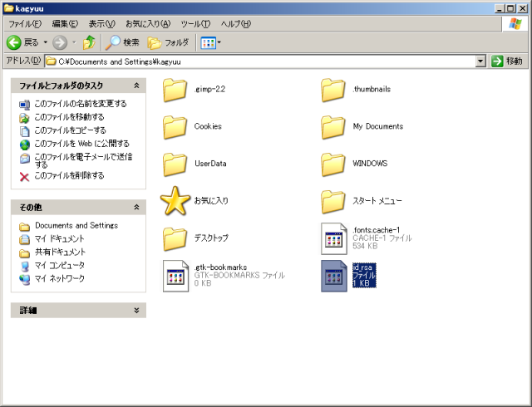Collapse the その他 panel section
This screenshot has height=407, width=532.
(x=136, y=207)
